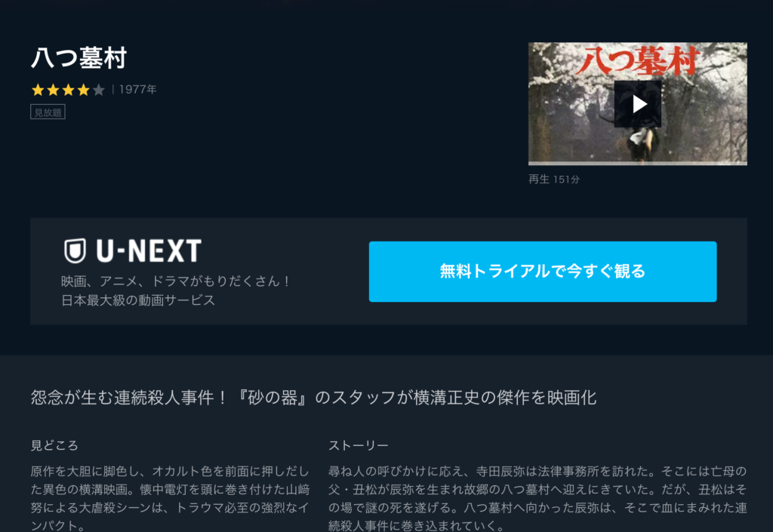Click the headline starting with 怨念が生む連続殺人事件

tap(313, 398)
